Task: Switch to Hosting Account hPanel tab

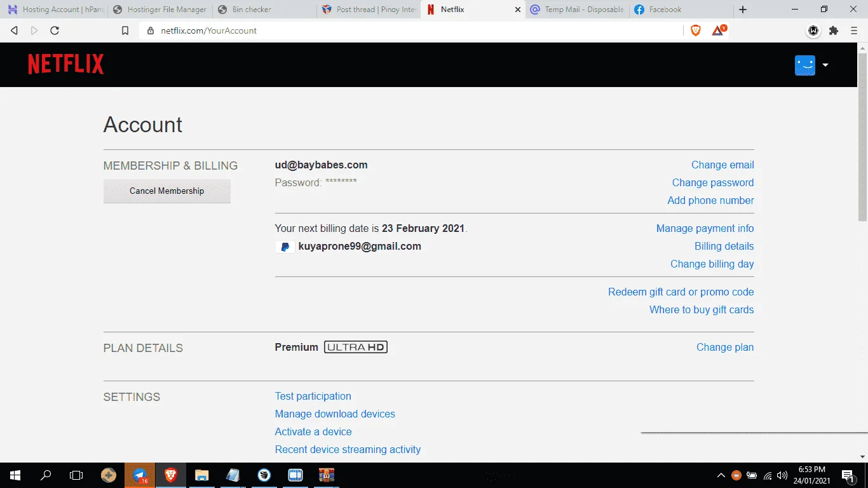Action: [54, 10]
